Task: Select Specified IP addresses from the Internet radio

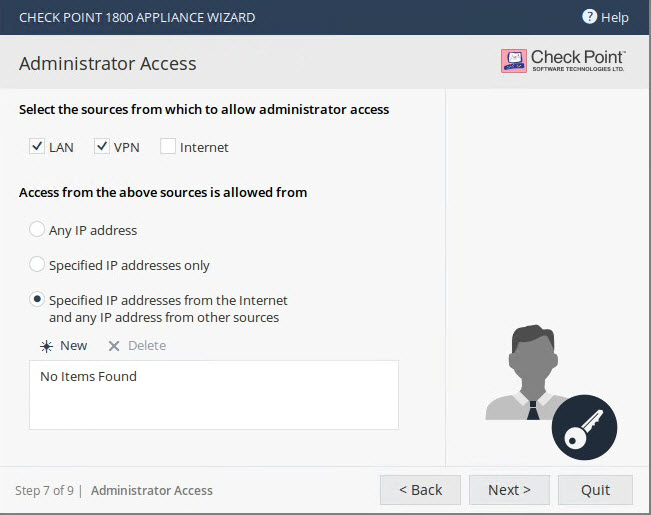Action: tap(37, 299)
